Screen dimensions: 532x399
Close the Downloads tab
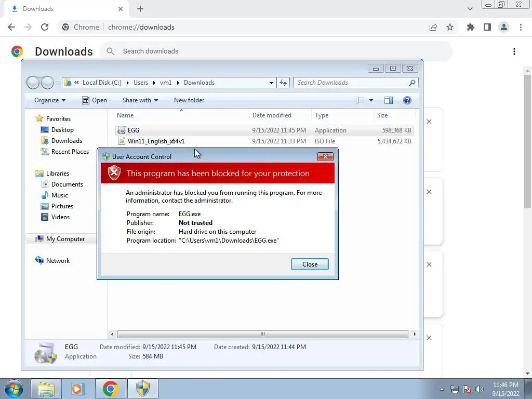121,9
